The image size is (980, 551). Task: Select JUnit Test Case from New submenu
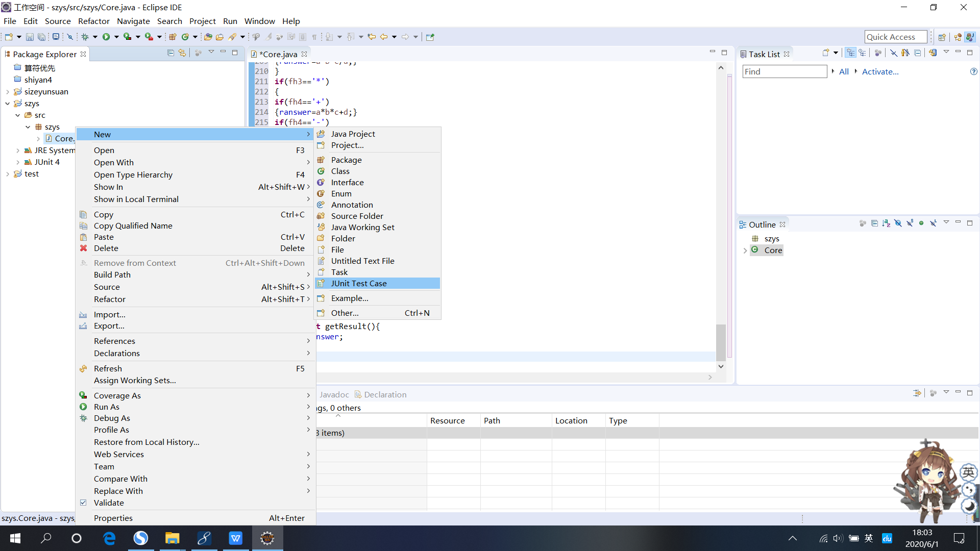pos(359,283)
